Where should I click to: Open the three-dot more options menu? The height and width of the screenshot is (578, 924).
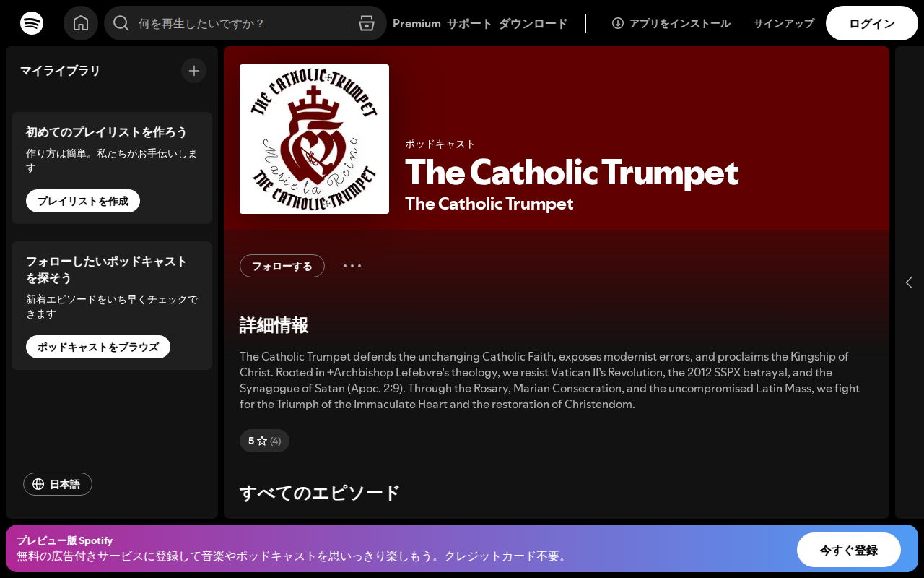pos(352,266)
